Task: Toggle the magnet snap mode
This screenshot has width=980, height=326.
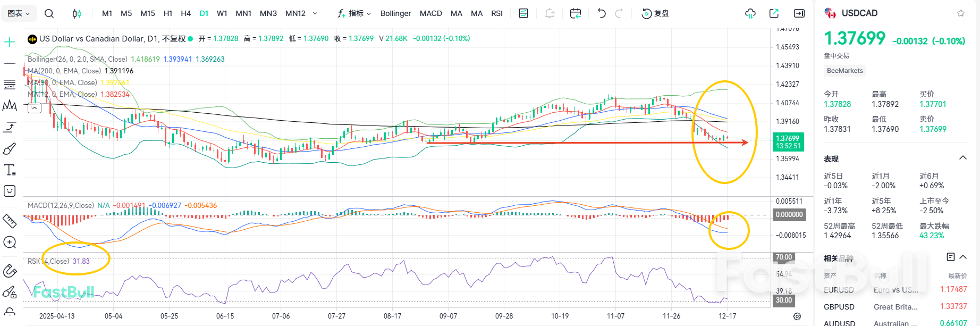Action: click(10, 271)
